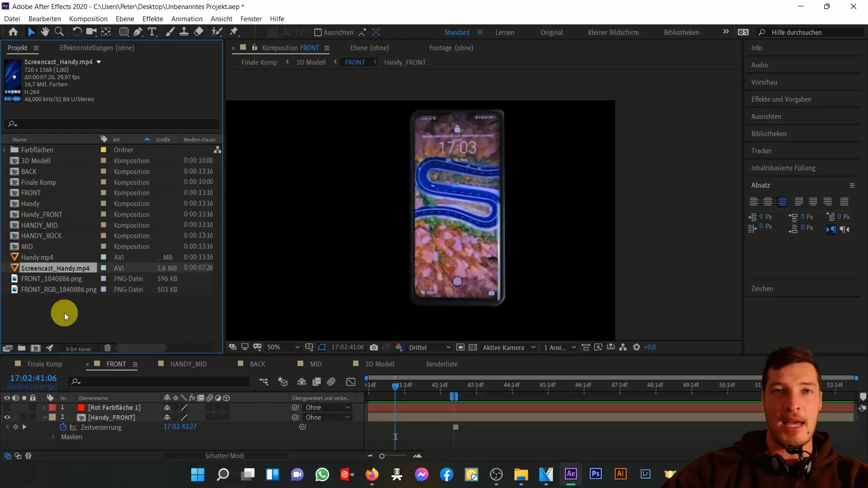This screenshot has width=868, height=488.
Task: Drag the current time indicator in timeline
Action: click(395, 385)
